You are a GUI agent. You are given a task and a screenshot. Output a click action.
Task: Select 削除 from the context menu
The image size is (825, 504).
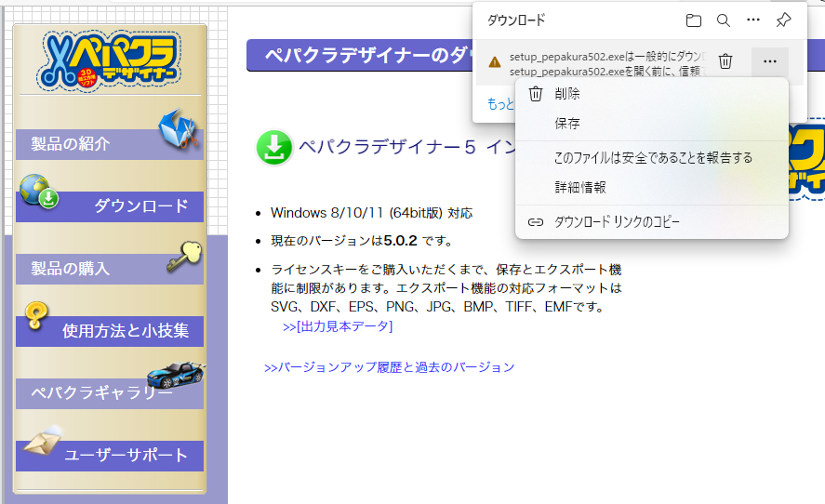(652, 94)
